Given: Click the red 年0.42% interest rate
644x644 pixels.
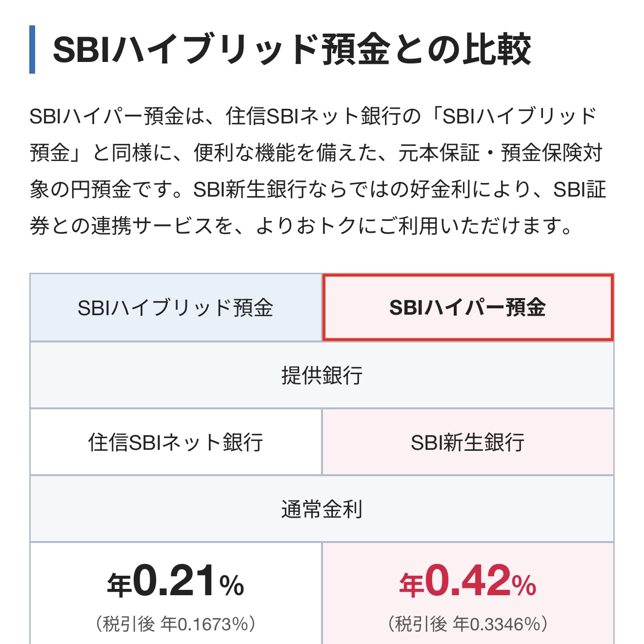Looking at the screenshot, I should click(467, 582).
